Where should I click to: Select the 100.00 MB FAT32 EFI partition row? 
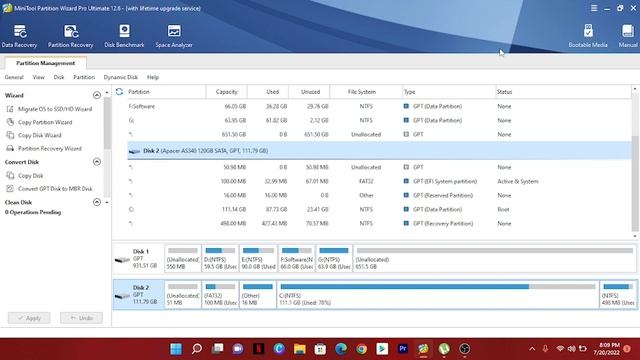click(x=379, y=181)
